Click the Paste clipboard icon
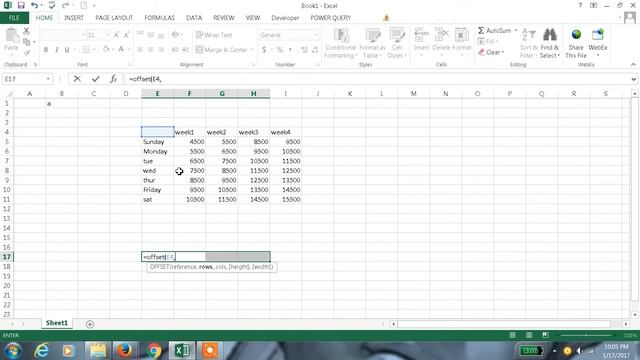Image resolution: width=640 pixels, height=360 pixels. tap(11, 36)
